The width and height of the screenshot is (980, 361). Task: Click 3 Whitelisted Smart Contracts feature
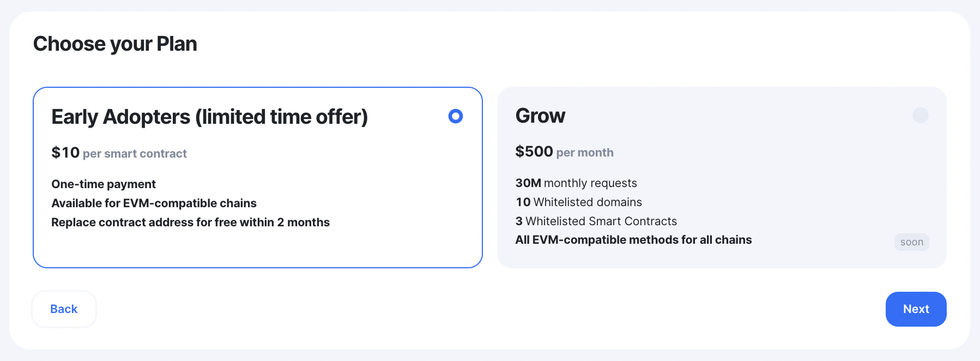click(596, 221)
